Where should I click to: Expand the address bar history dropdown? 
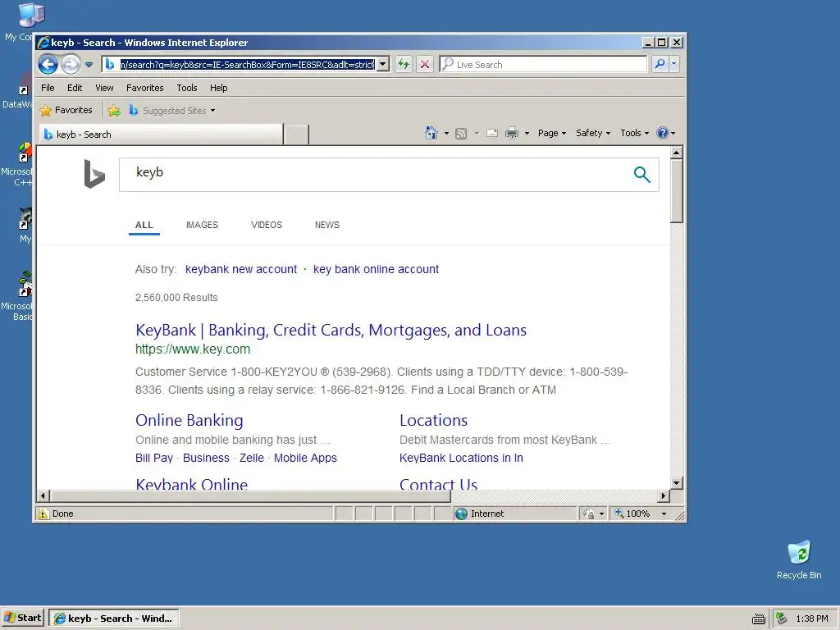pyautogui.click(x=383, y=64)
